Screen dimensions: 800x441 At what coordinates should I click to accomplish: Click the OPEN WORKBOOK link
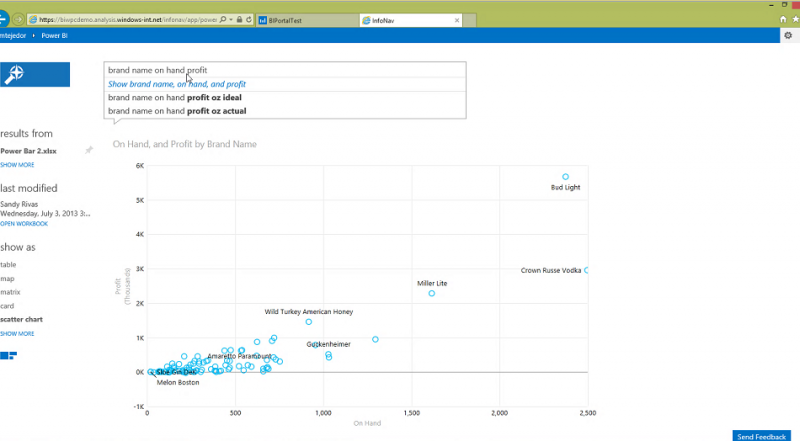tap(23, 224)
